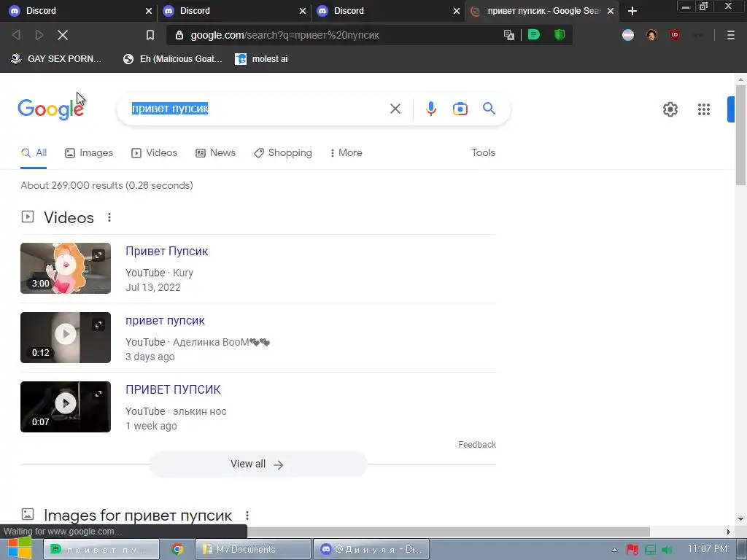Click the network monitor tray icon
The width and height of the screenshot is (747, 560).
coord(650,550)
